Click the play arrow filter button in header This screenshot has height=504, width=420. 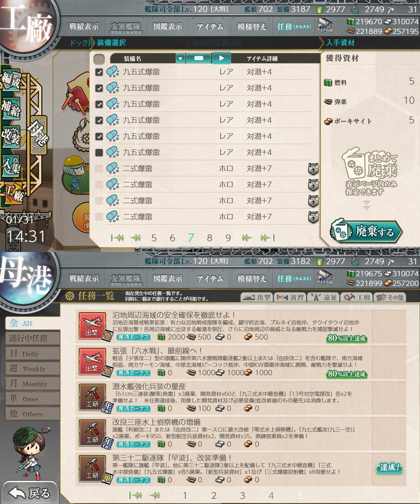(222, 58)
